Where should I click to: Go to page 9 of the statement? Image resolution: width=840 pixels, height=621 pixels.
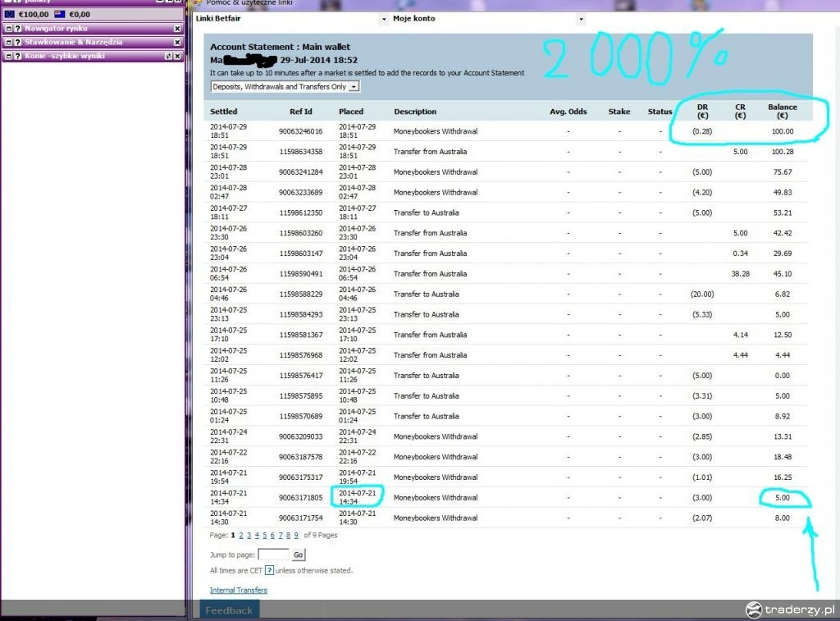pos(296,535)
